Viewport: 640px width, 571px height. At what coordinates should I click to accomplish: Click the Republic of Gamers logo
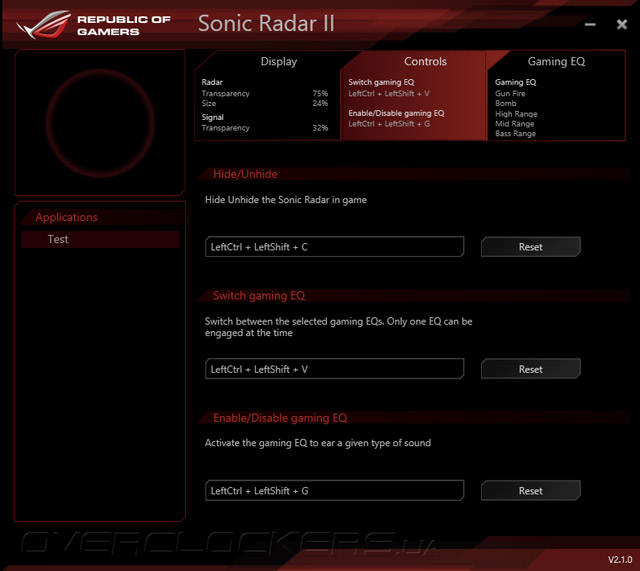[x=93, y=25]
